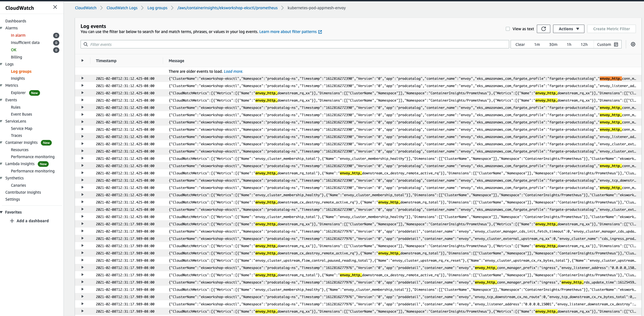Image resolution: width=644 pixels, height=316 pixels.
Task: Select 12h time range
Action: pos(584,45)
